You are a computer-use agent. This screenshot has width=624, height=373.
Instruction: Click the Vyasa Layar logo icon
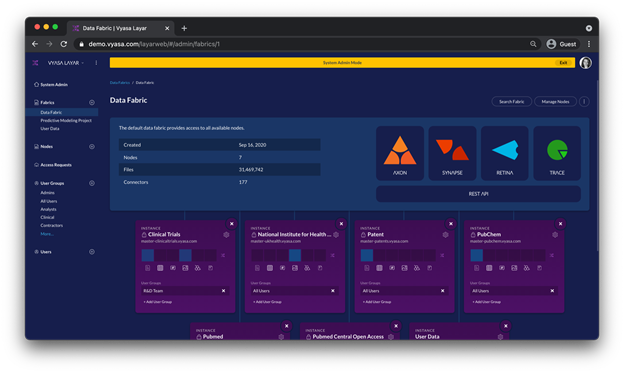coord(35,63)
